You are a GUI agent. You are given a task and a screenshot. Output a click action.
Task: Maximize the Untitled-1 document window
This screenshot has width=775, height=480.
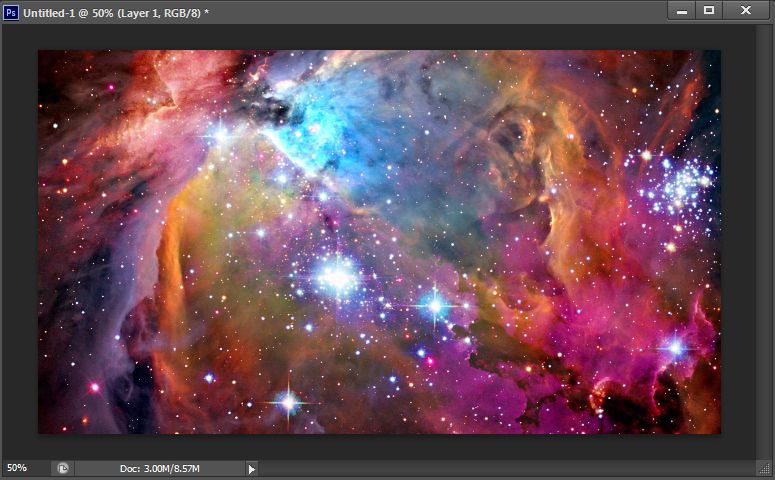[x=709, y=10]
